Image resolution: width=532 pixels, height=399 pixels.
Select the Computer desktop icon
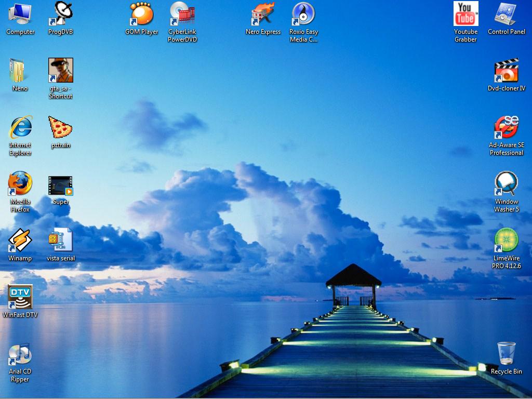pyautogui.click(x=20, y=15)
